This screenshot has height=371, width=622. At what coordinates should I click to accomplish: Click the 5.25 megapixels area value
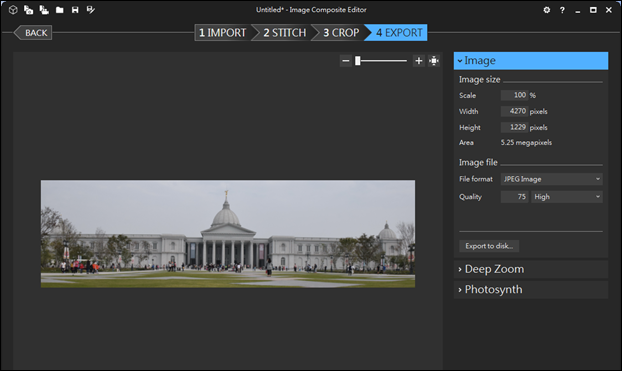pyautogui.click(x=526, y=142)
